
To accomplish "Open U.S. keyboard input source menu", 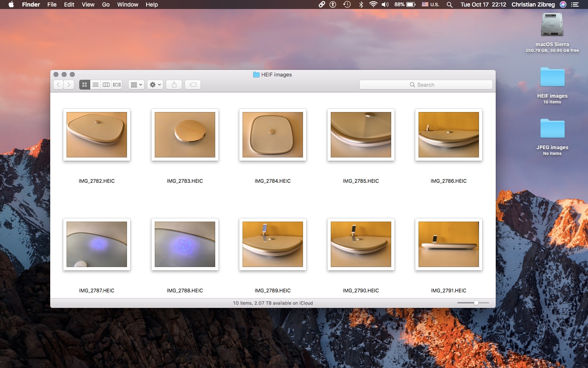I will (x=430, y=4).
